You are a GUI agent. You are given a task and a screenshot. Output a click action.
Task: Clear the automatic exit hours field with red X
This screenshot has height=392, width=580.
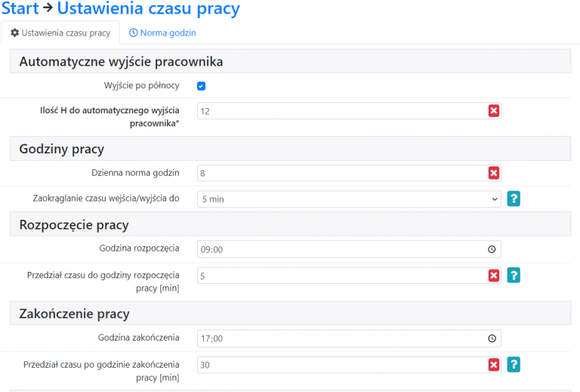[494, 111]
